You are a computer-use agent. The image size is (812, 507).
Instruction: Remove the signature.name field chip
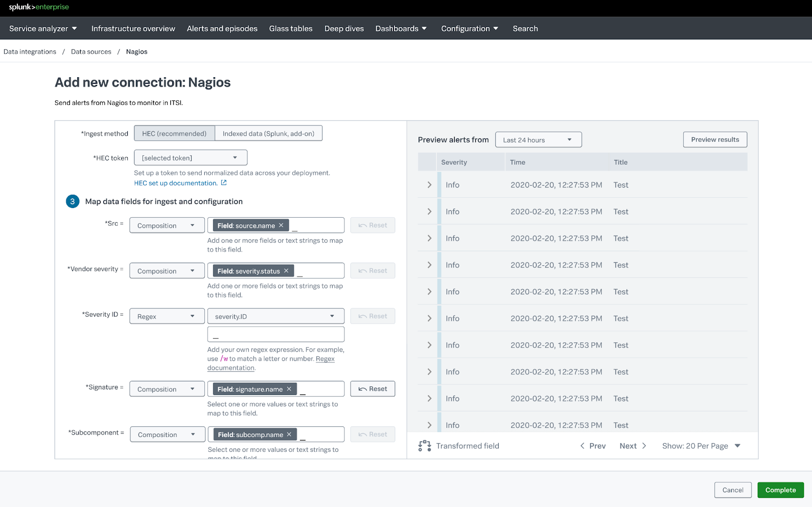pyautogui.click(x=289, y=389)
